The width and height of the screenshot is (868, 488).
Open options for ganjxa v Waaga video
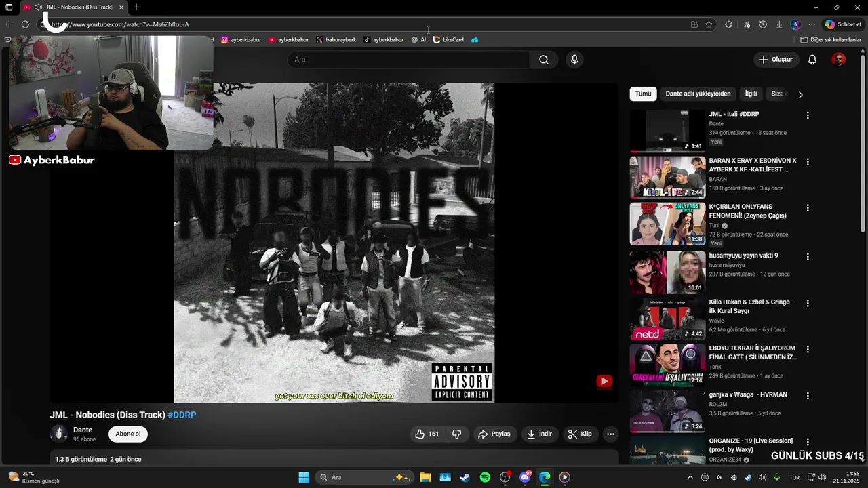(x=808, y=396)
